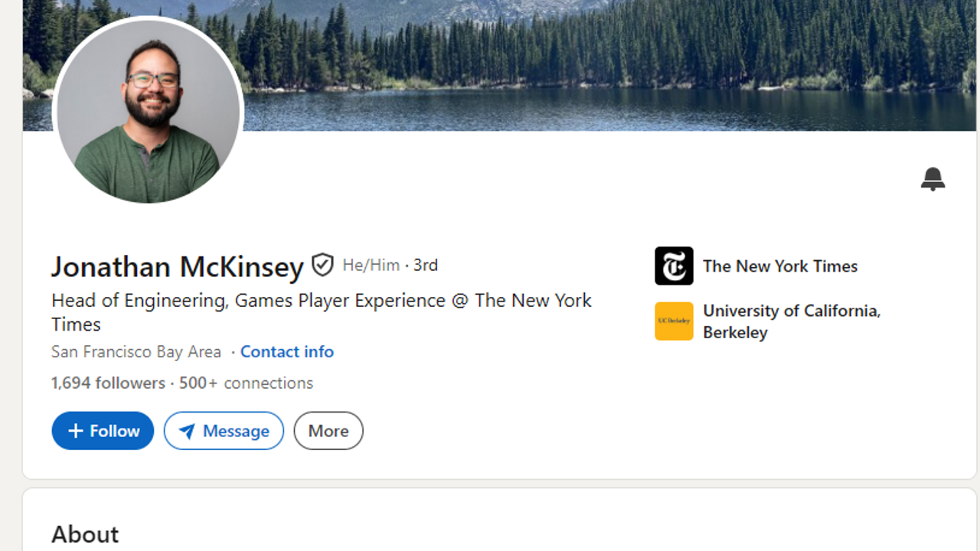Click the San Francisco Bay Area location
This screenshot has height=551, width=980.
136,352
